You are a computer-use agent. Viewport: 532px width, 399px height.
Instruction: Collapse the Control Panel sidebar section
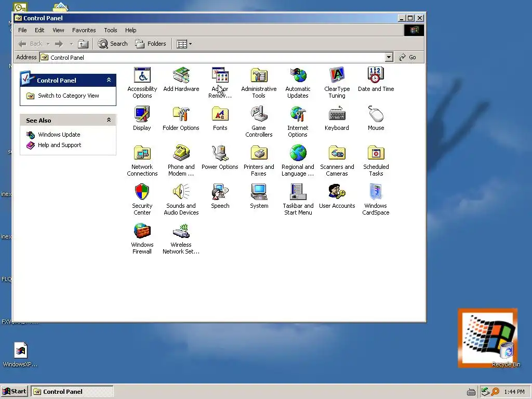pos(109,80)
